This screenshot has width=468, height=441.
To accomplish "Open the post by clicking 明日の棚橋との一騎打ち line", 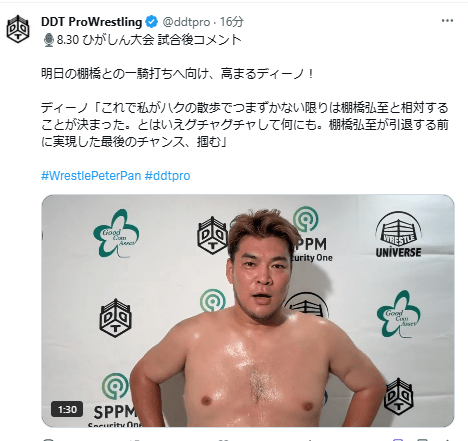I will click(177, 73).
